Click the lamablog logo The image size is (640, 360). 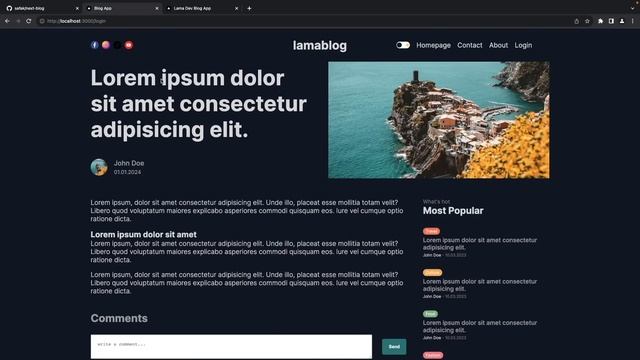pos(320,45)
